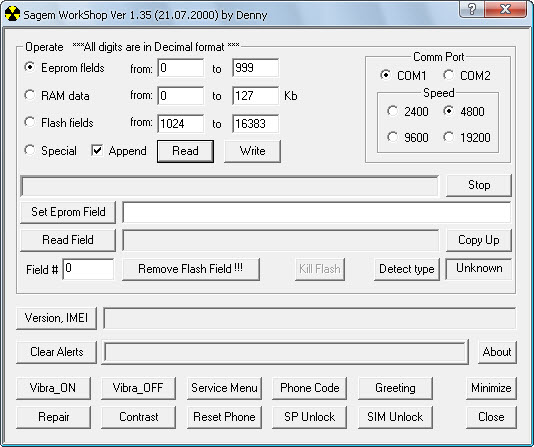Image resolution: width=534 pixels, height=447 pixels.
Task: Click the RAM data 'from' input
Action: [181, 96]
